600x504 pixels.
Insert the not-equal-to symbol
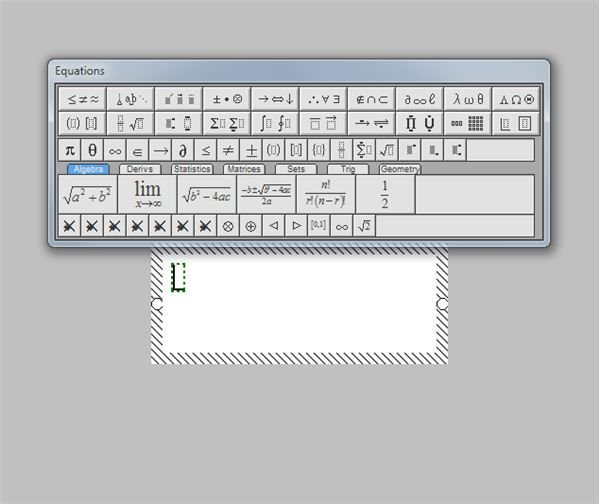click(228, 150)
